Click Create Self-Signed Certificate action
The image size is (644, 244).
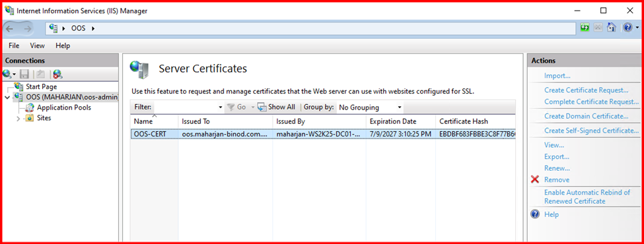click(591, 131)
